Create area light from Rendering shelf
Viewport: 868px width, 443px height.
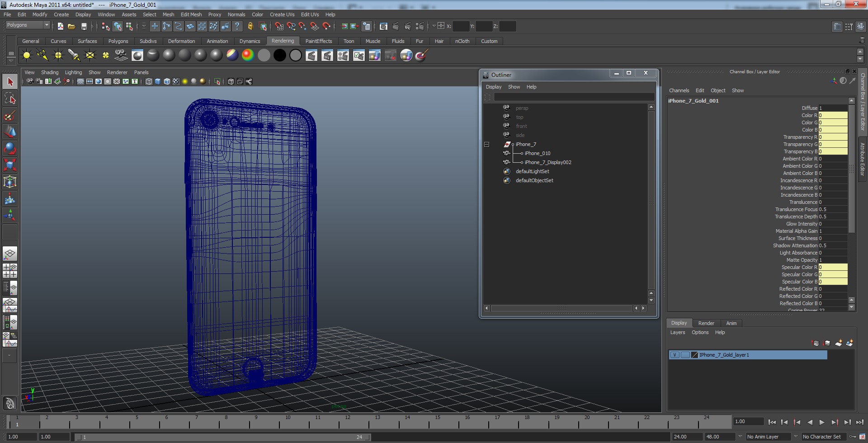90,55
